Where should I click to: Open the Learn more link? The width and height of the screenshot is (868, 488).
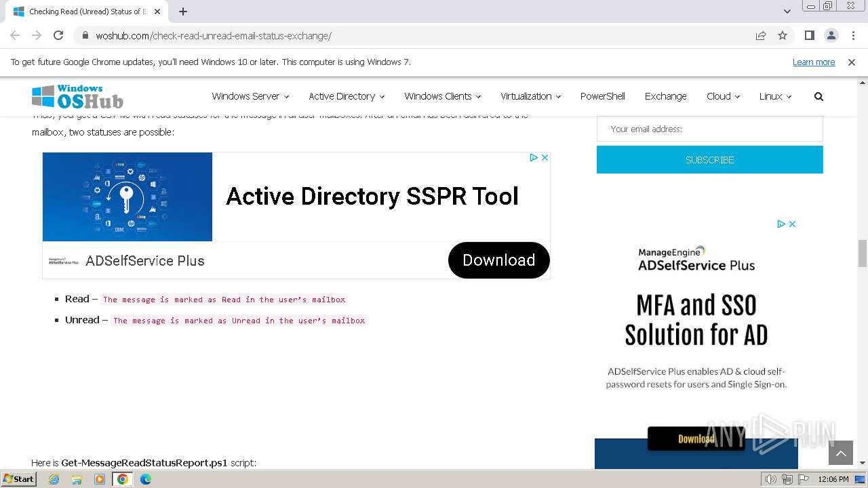pyautogui.click(x=814, y=62)
